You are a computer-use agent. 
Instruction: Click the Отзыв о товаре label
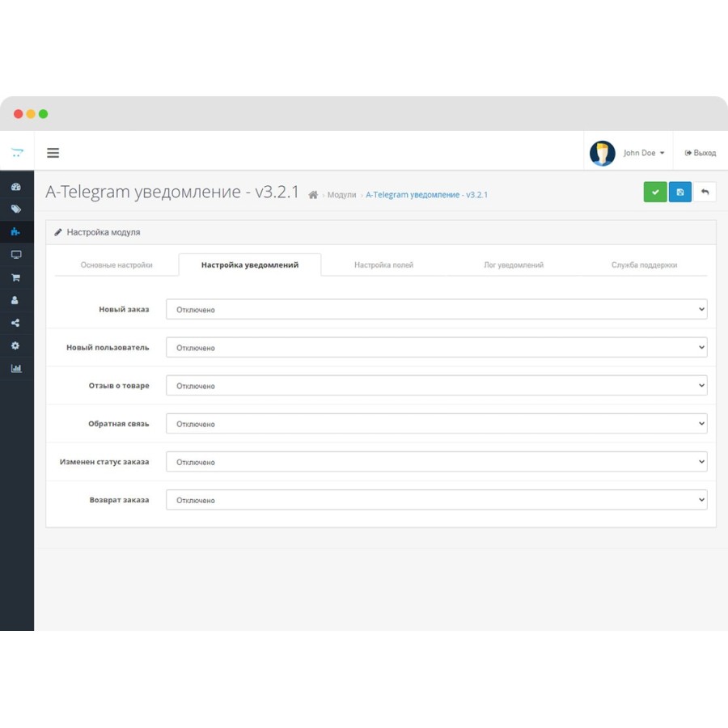(119, 385)
